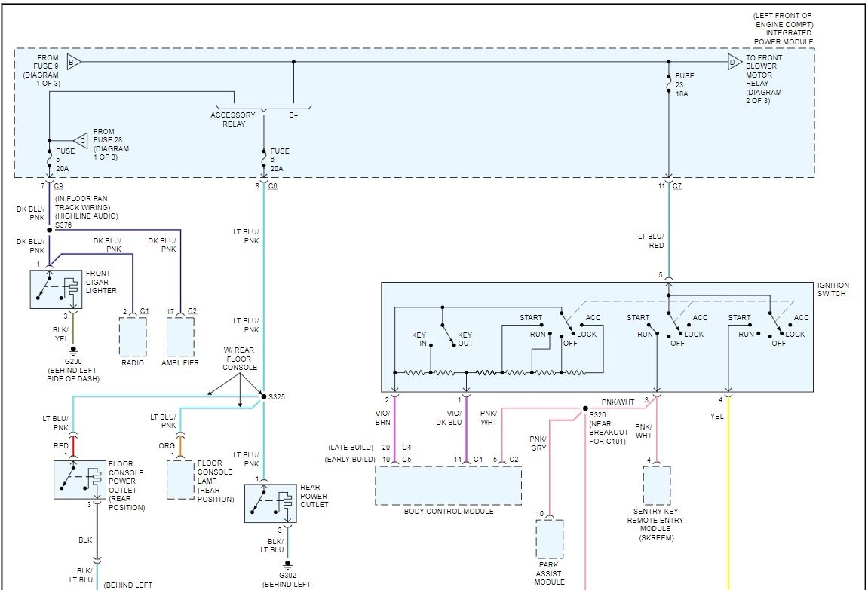The width and height of the screenshot is (868, 590).
Task: Click the 'INTEGRATED POWER MODULE' title text
Action: (x=784, y=37)
